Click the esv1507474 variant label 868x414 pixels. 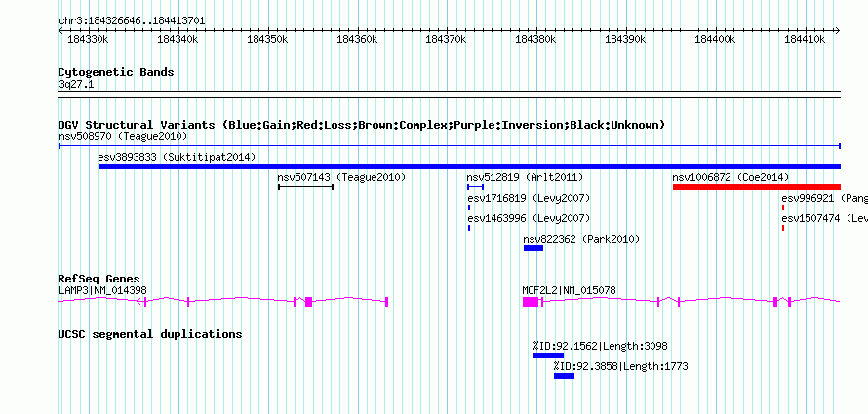click(824, 218)
